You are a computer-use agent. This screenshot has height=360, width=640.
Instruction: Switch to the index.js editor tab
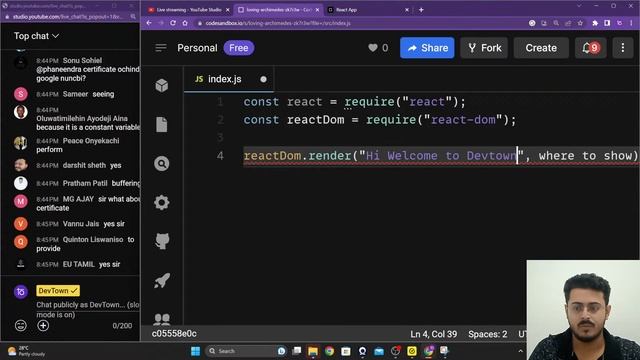coord(224,79)
